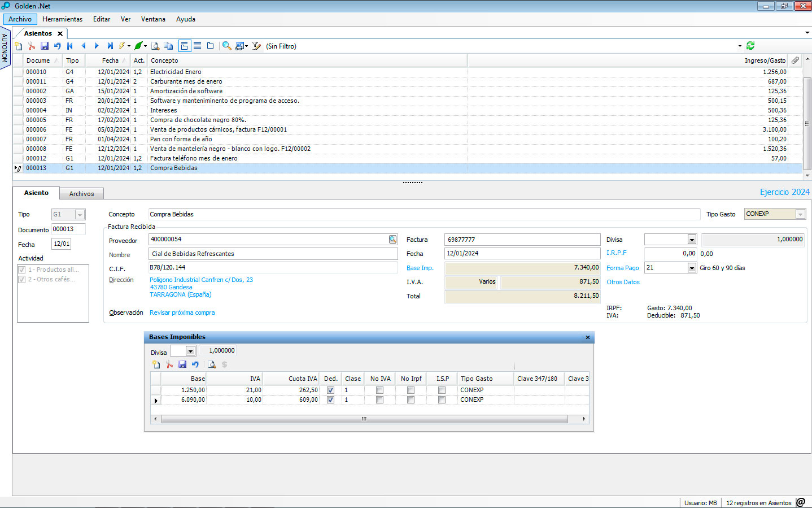Save base row in Bases Imponibles toolbar

[182, 364]
